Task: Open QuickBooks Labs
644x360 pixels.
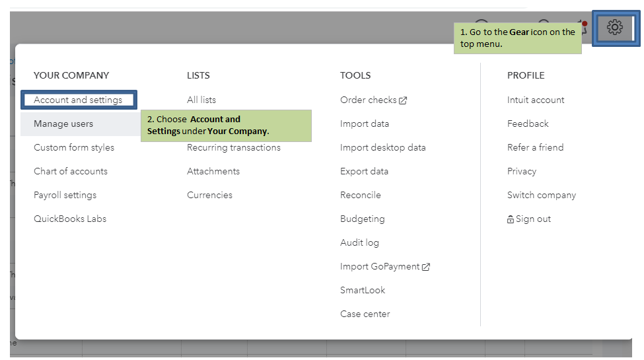Action: tap(70, 219)
